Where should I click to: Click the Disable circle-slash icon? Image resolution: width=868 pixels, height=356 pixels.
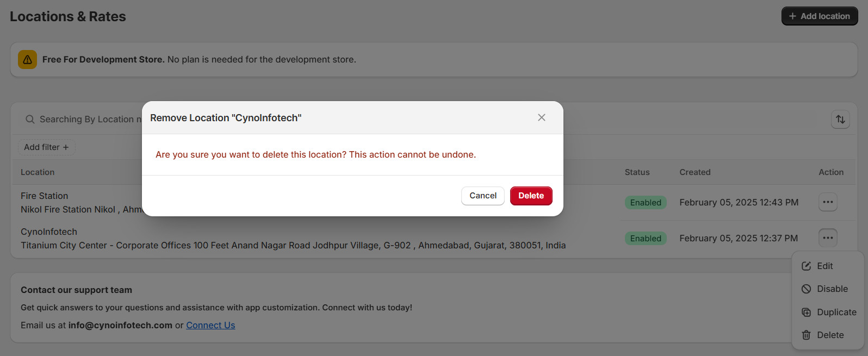click(x=807, y=289)
